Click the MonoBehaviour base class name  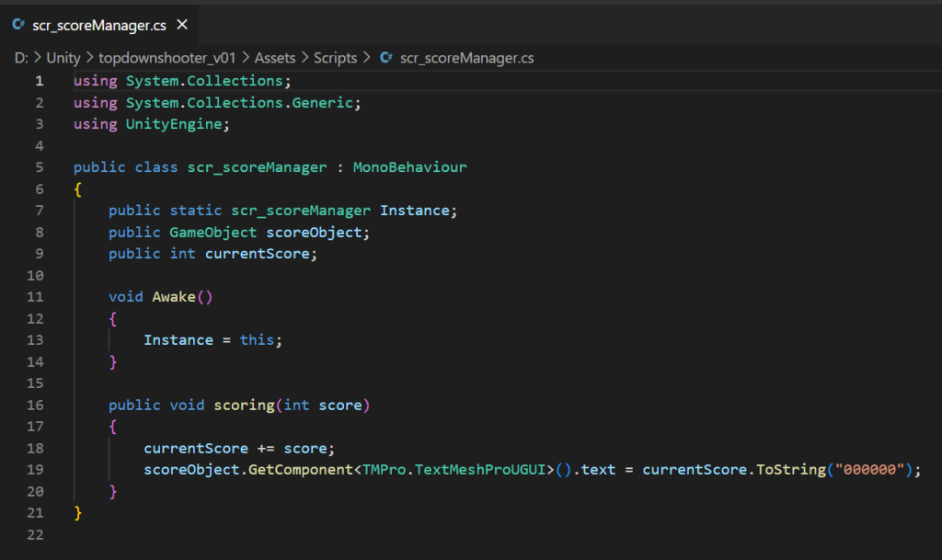pos(409,167)
